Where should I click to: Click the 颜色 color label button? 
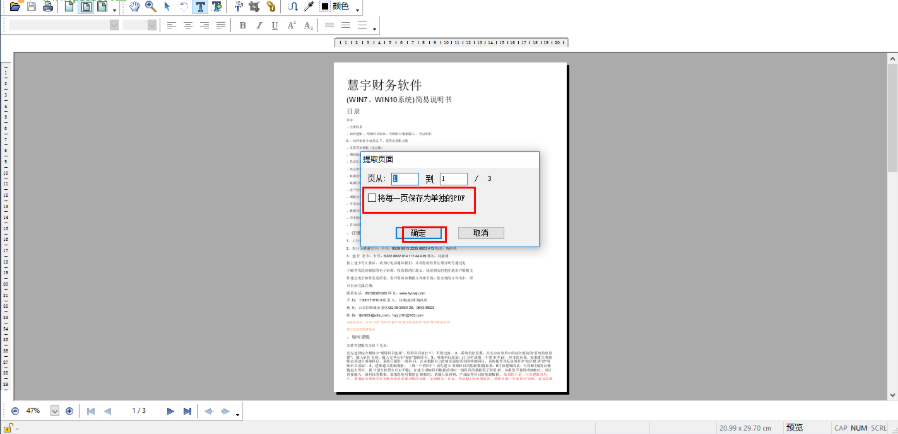pyautogui.click(x=340, y=7)
